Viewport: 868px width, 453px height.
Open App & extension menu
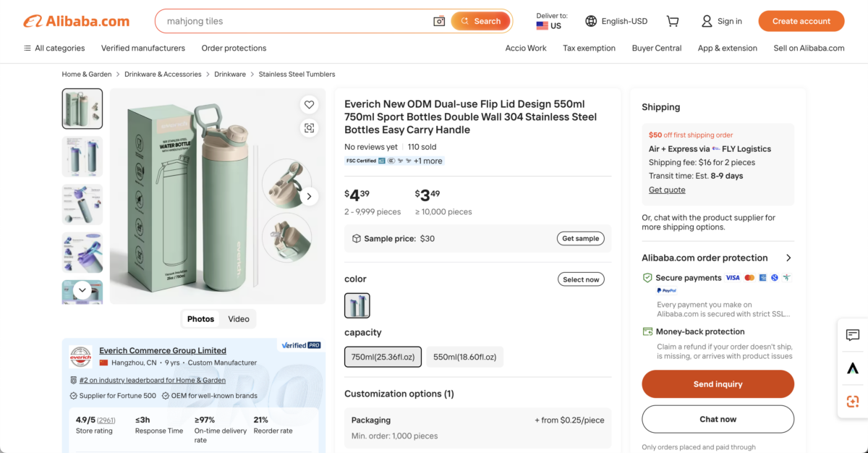pyautogui.click(x=728, y=48)
